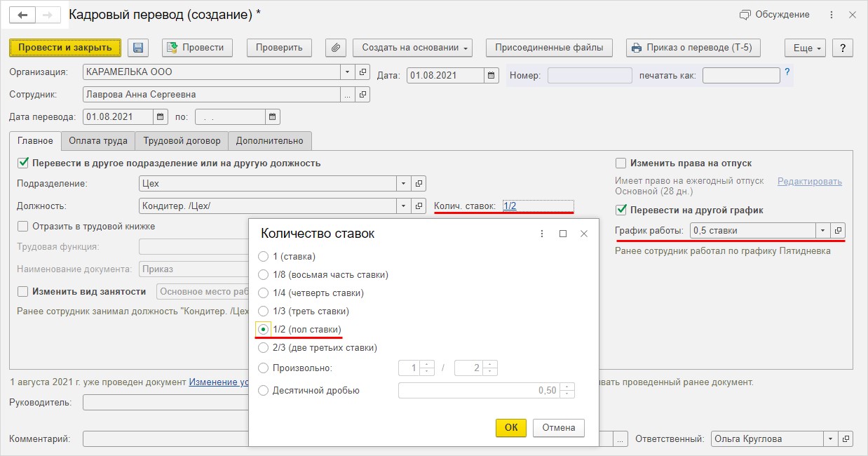868x456 pixels.
Task: Open the Должность item via the open icon
Action: [x=419, y=206]
